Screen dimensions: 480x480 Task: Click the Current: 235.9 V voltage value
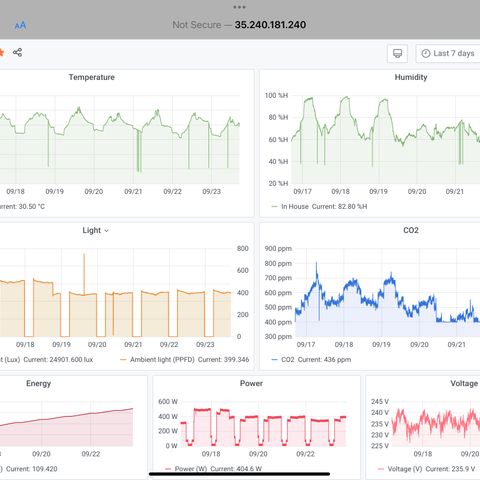tap(450, 469)
